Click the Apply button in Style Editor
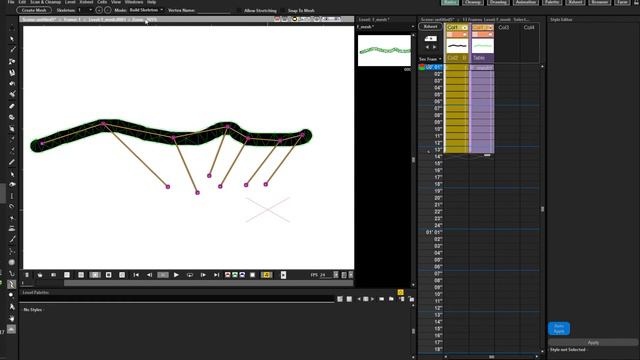This screenshot has width=640, height=360. (x=593, y=342)
